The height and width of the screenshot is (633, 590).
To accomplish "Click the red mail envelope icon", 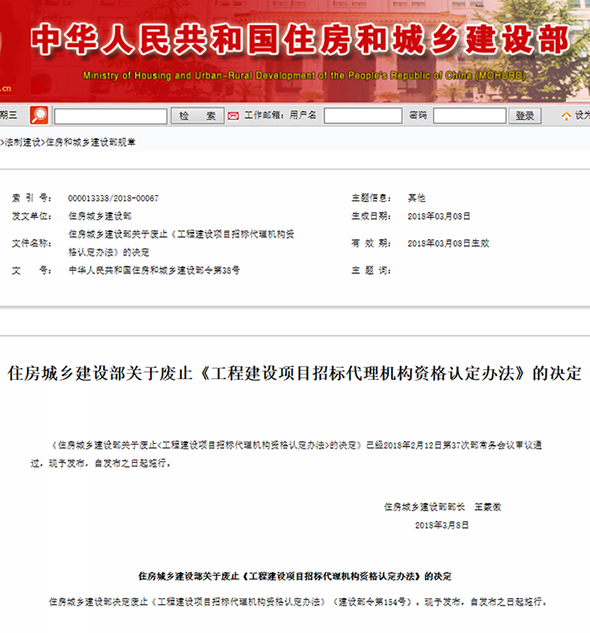I will pyautogui.click(x=233, y=116).
